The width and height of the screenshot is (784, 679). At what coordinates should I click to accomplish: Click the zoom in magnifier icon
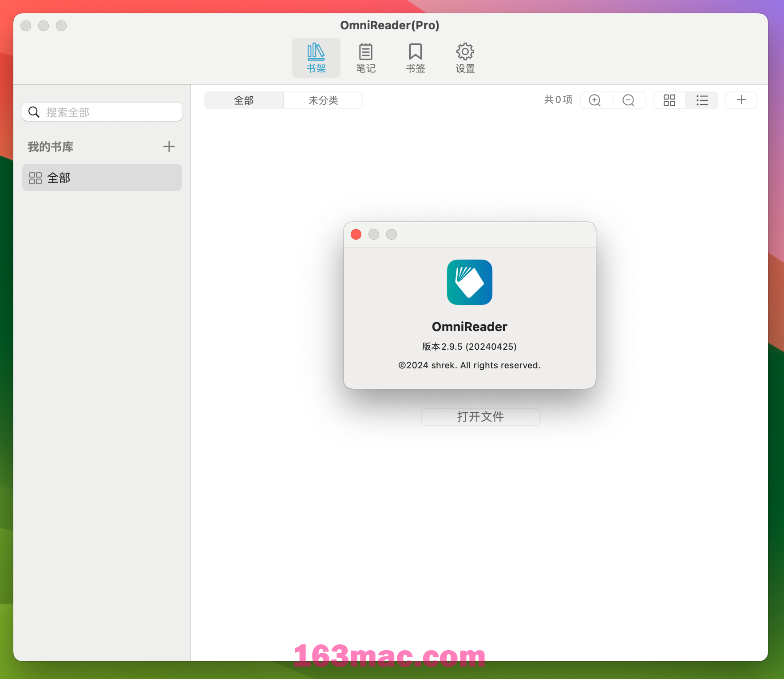(595, 100)
